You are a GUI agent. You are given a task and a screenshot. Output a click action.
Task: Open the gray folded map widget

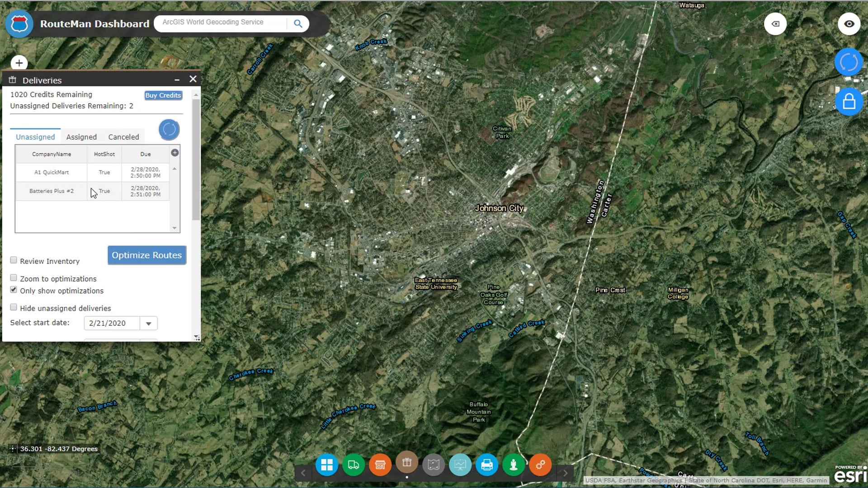coord(434,465)
